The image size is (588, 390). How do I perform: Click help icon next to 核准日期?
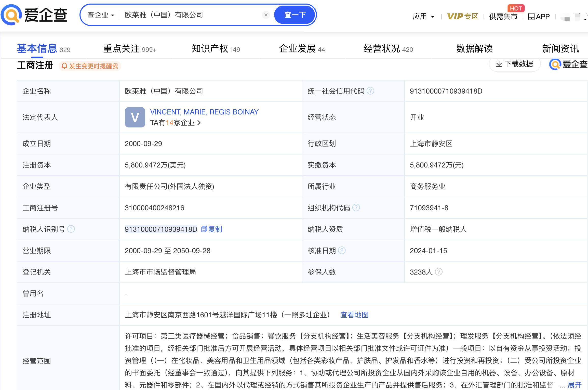(342, 250)
